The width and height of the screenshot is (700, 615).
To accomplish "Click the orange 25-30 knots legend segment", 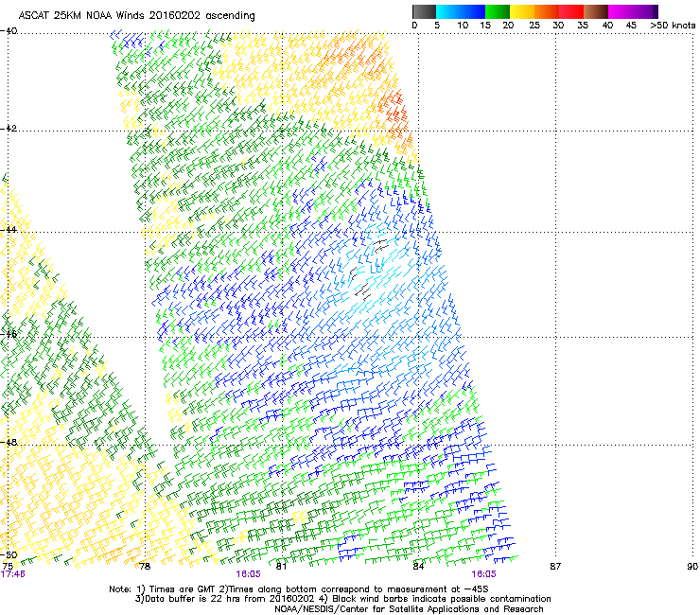I will 547,11.
